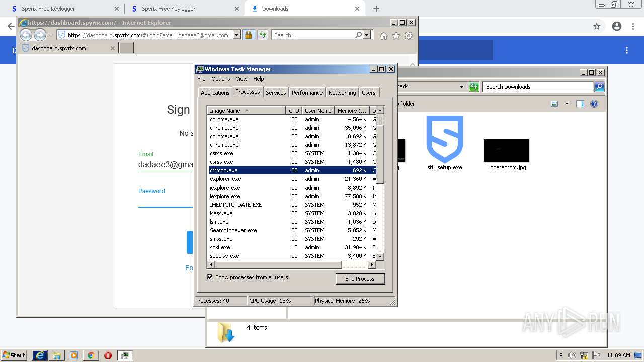Click Explorer change view icon
Screen dimensions: 644x362
pyautogui.click(x=554, y=104)
